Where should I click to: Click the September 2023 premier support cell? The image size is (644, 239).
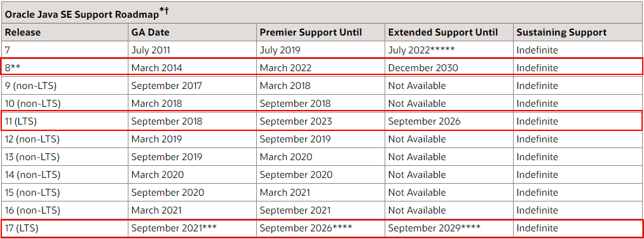[x=321, y=121]
